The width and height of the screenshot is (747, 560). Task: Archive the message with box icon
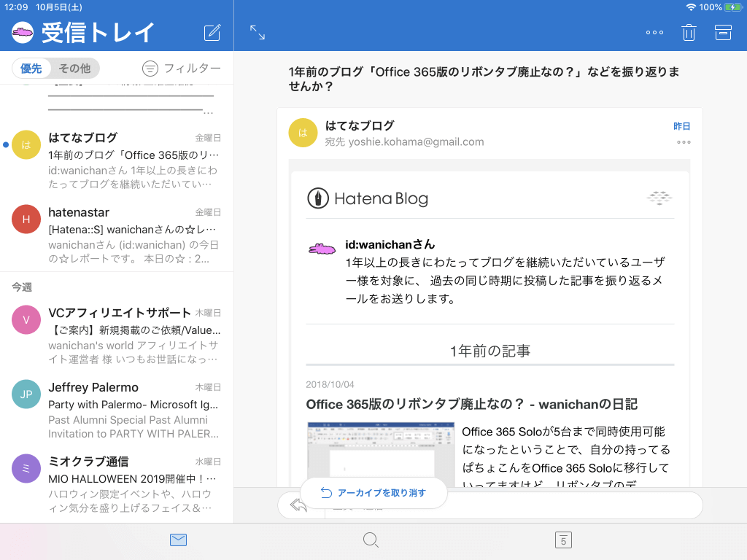point(723,32)
